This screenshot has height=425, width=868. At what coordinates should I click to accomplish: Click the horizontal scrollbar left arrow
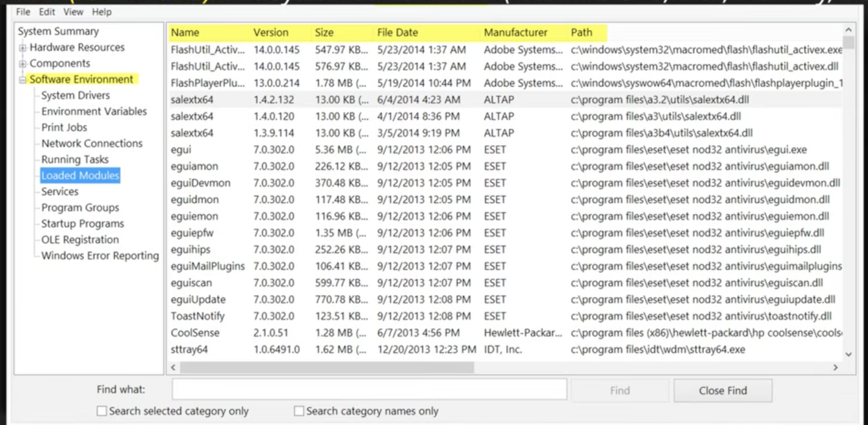[x=173, y=368]
